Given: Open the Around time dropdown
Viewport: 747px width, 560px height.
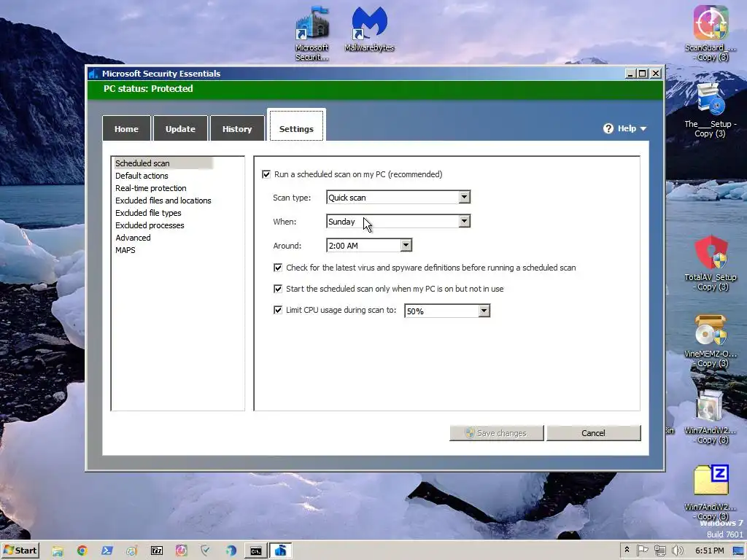Looking at the screenshot, I should click(369, 245).
